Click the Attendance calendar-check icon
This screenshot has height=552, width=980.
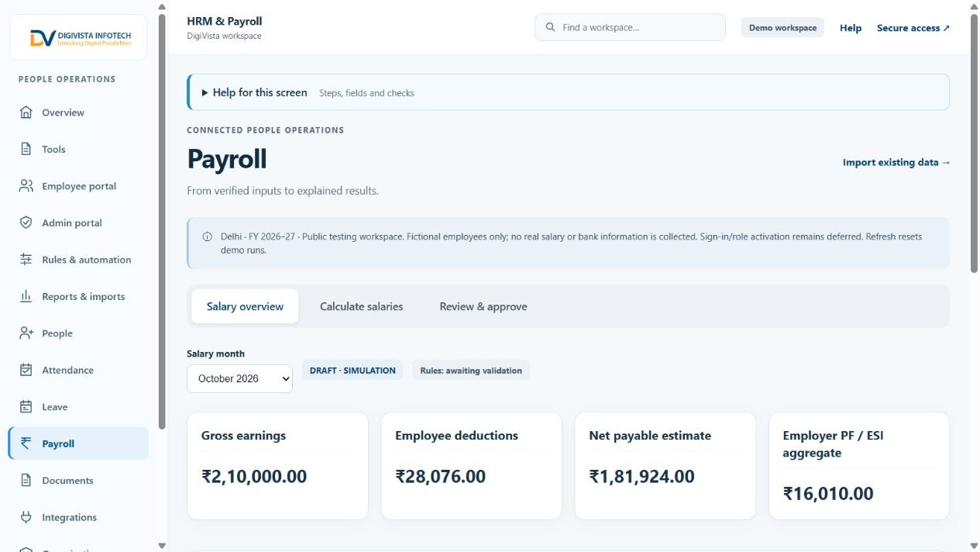pyautogui.click(x=26, y=370)
